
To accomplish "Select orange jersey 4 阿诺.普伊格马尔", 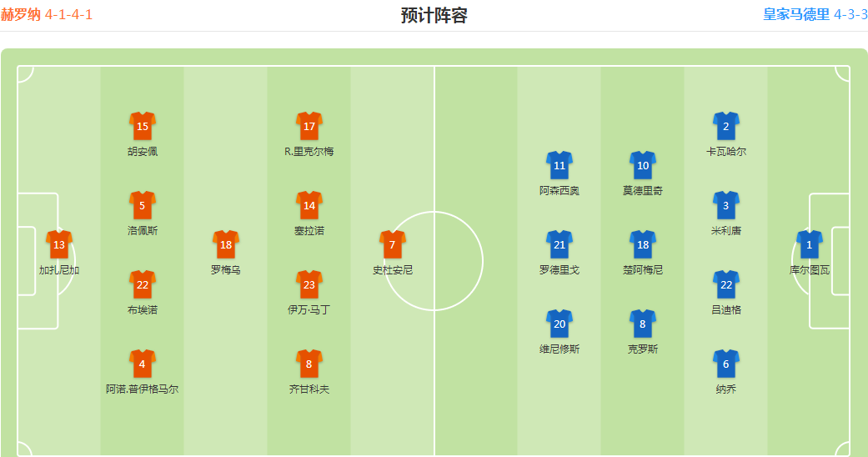I will [x=143, y=364].
